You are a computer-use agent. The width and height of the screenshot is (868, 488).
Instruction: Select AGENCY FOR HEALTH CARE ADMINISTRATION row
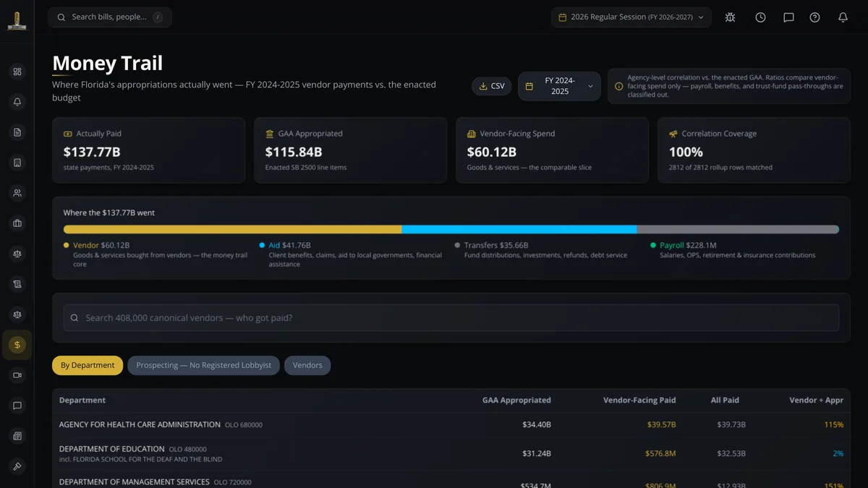tap(451, 425)
